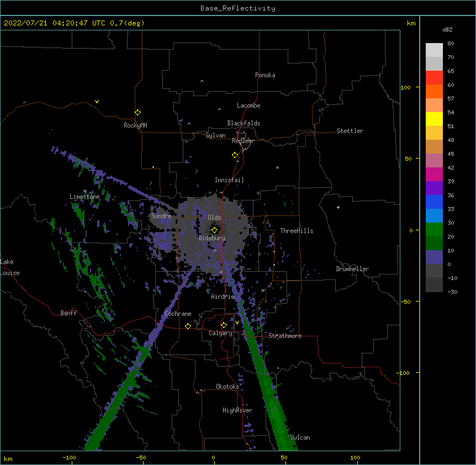The image size is (476, 465).
Task: Click the Vulcan label
Action: pyautogui.click(x=300, y=437)
